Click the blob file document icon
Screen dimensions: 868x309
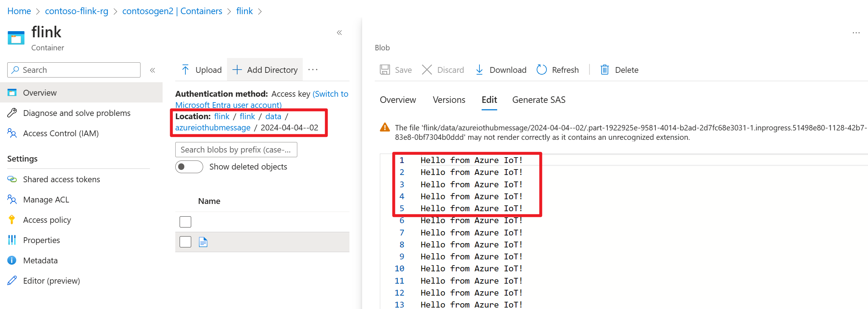(x=203, y=242)
